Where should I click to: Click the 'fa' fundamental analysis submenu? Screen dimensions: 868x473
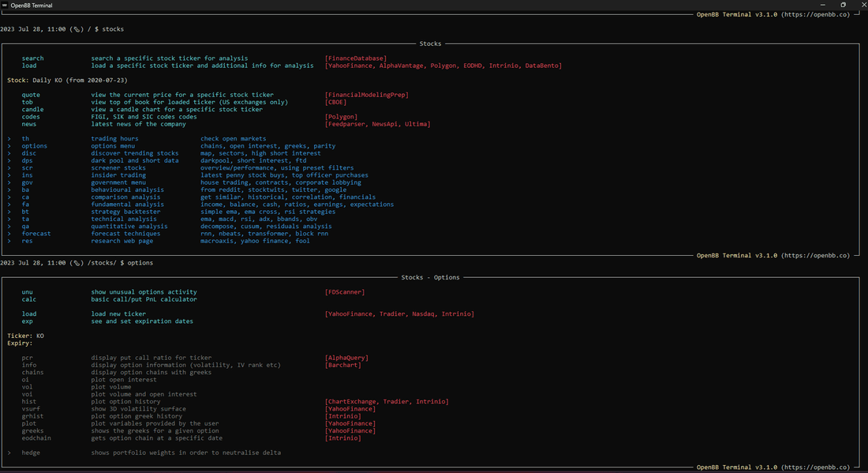click(x=25, y=205)
